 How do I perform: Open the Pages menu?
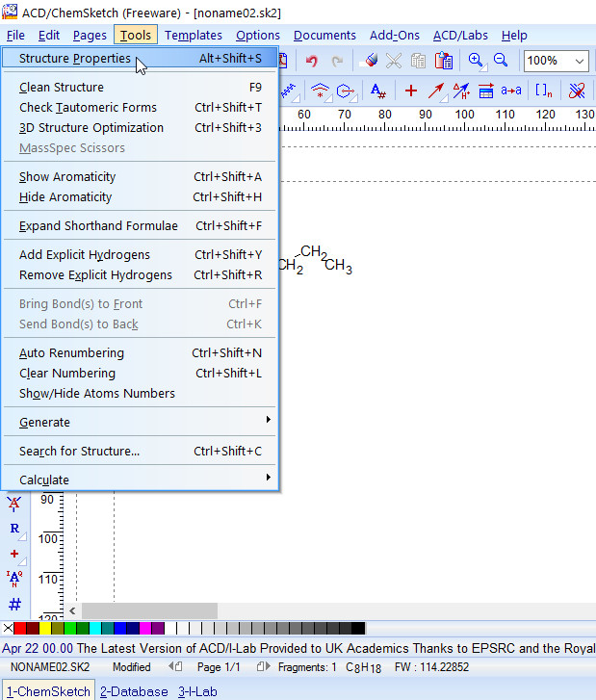[90, 35]
